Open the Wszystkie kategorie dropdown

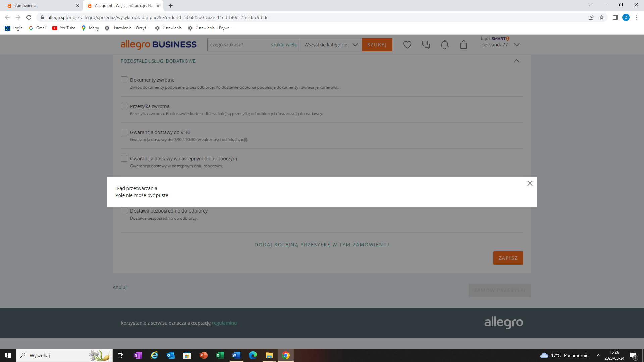tap(331, 45)
